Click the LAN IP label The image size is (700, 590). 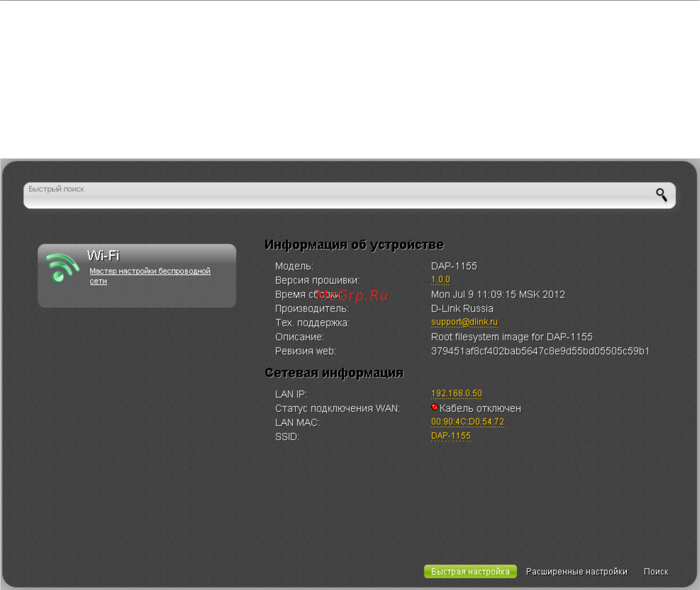(x=291, y=394)
